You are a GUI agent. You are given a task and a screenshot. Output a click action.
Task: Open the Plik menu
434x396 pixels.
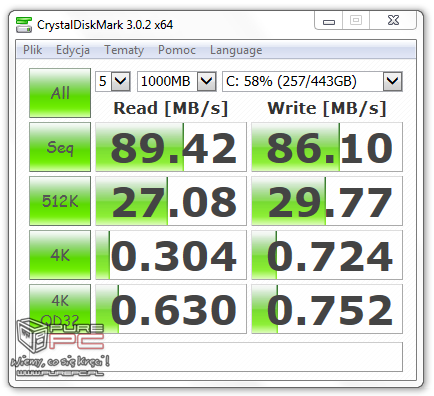[x=32, y=50]
